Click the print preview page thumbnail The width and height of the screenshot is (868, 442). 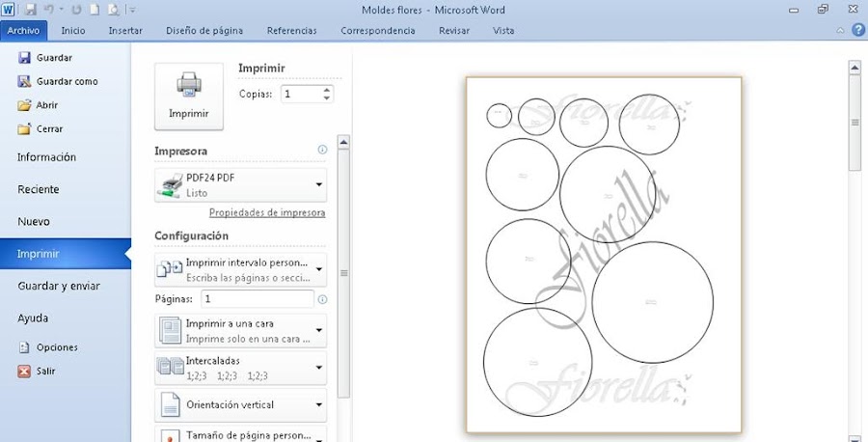click(x=604, y=255)
